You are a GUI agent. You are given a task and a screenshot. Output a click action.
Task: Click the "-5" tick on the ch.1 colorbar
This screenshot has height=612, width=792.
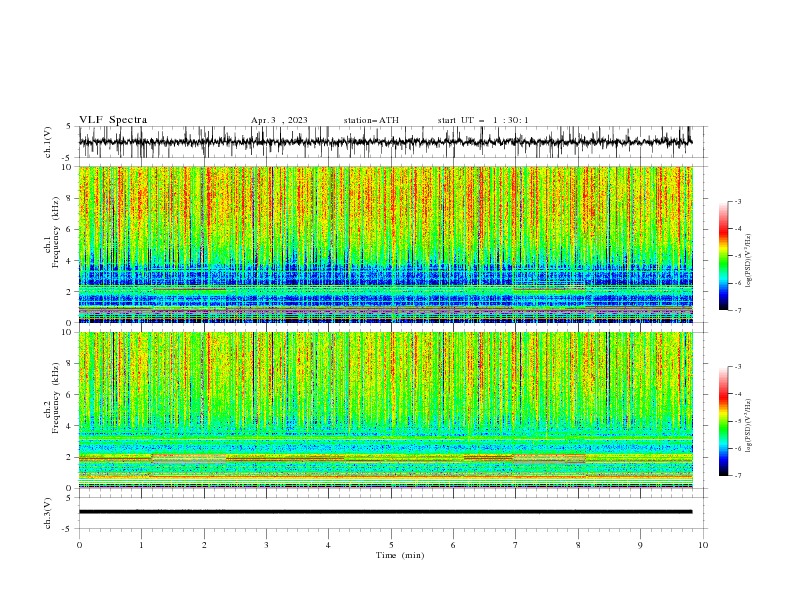click(738, 256)
